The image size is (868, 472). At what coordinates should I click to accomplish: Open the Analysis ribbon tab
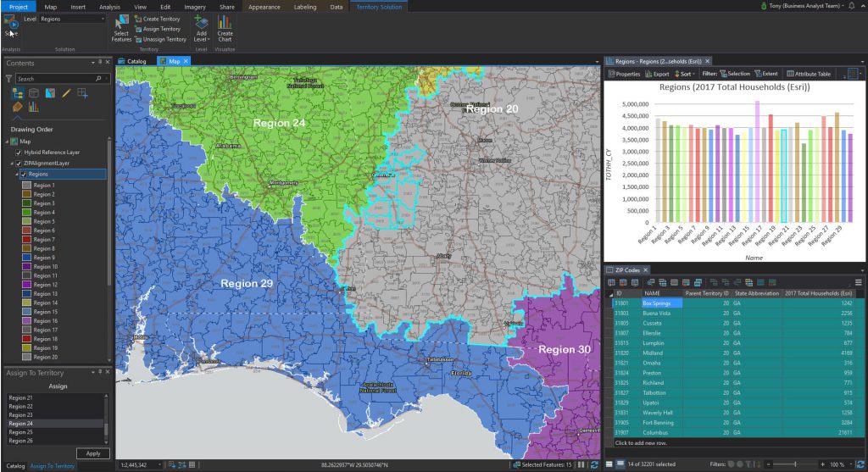[x=109, y=6]
